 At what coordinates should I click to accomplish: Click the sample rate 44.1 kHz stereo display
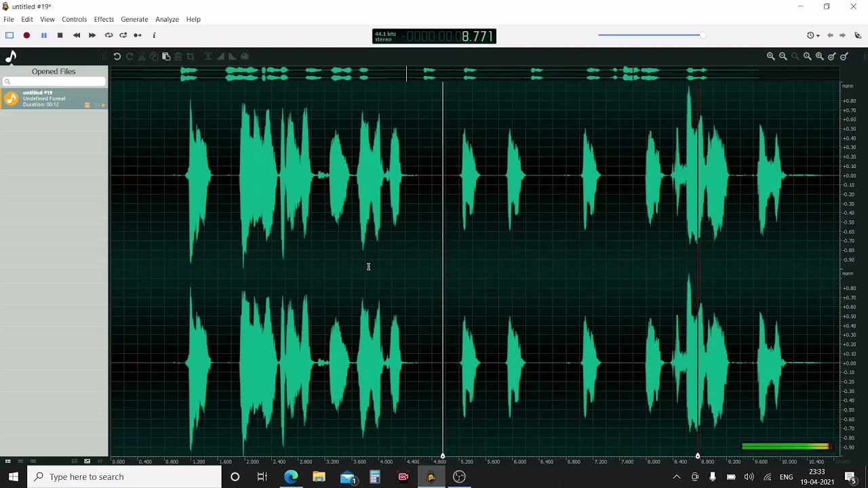point(385,37)
